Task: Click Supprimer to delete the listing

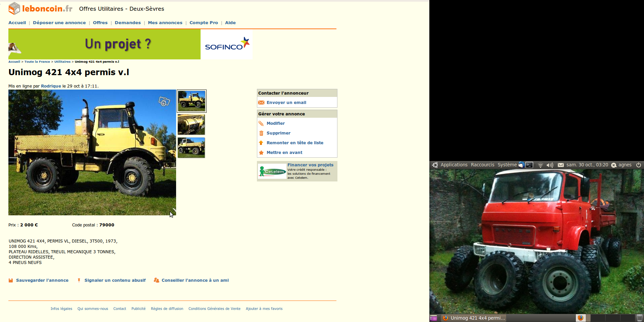Action: coord(278,133)
